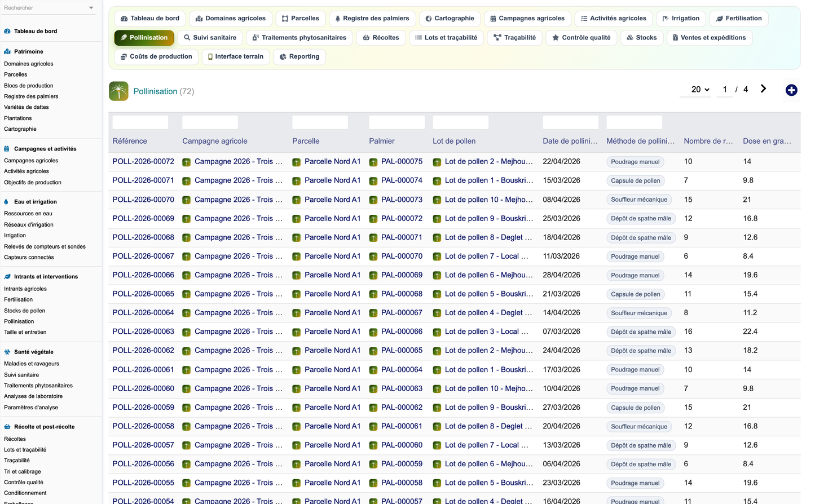Open the Lots et traçabilité tab
Image resolution: width=815 pixels, height=504 pixels.
pos(446,38)
